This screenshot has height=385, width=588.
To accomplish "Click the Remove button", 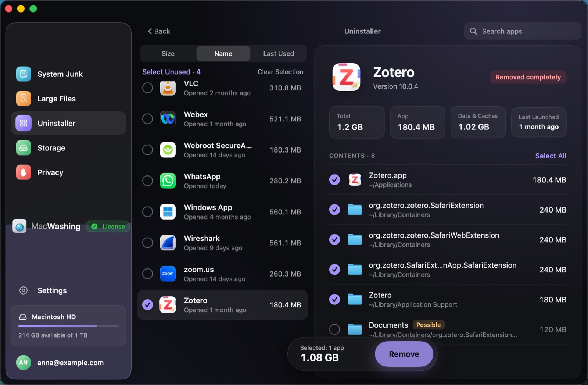I will [x=404, y=354].
